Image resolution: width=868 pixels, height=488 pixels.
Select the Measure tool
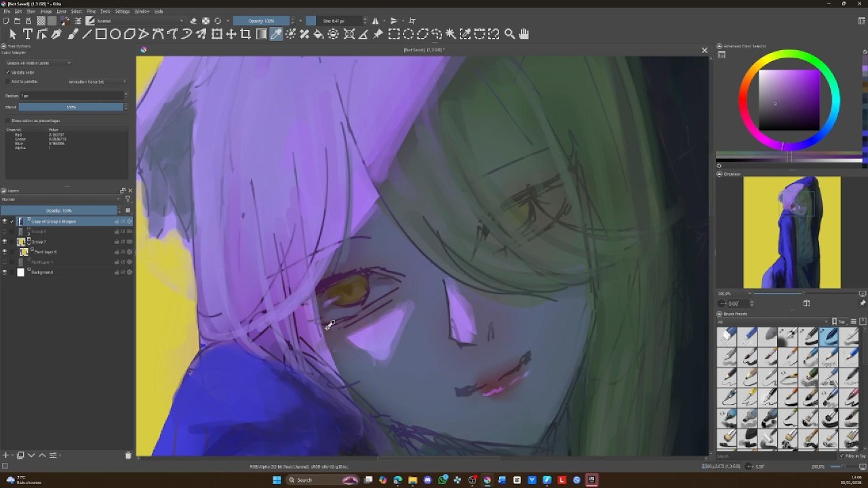point(363,34)
